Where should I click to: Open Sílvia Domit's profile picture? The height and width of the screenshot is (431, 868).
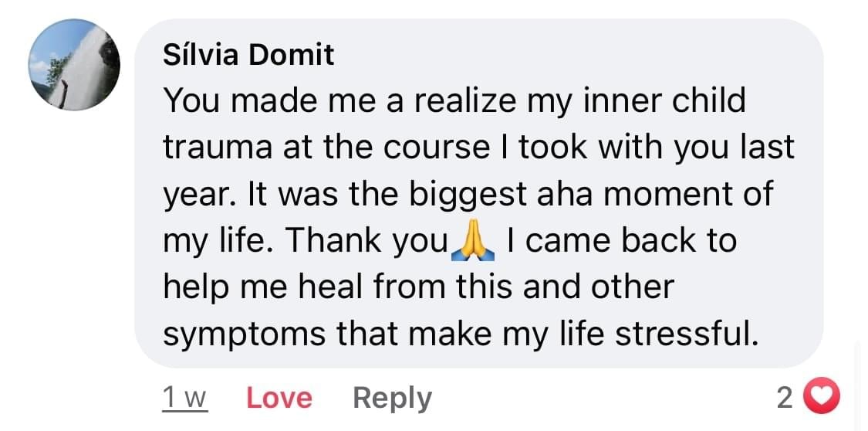click(74, 65)
